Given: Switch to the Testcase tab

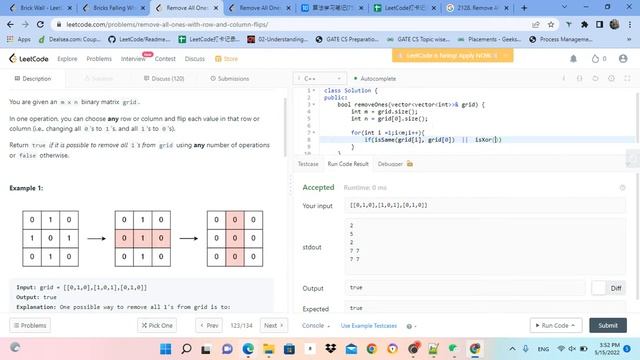Looking at the screenshot, I should [308, 164].
